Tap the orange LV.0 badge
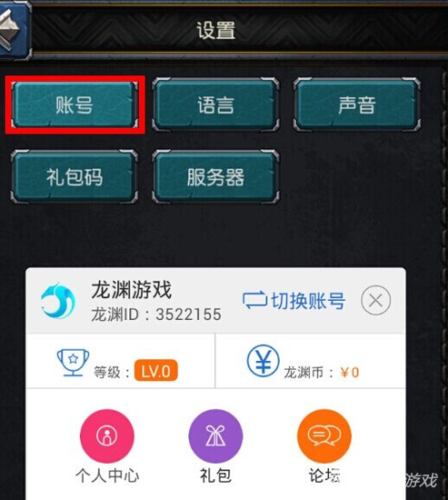 156,371
